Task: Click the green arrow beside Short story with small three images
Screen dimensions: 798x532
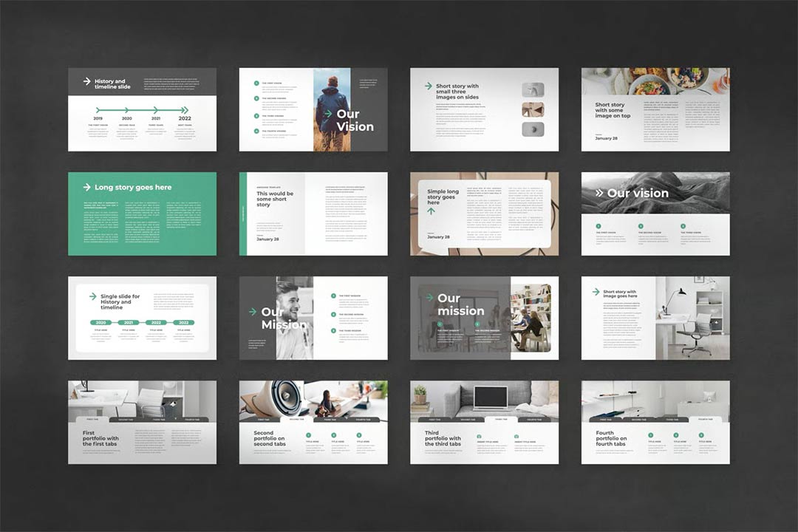Action: point(428,86)
